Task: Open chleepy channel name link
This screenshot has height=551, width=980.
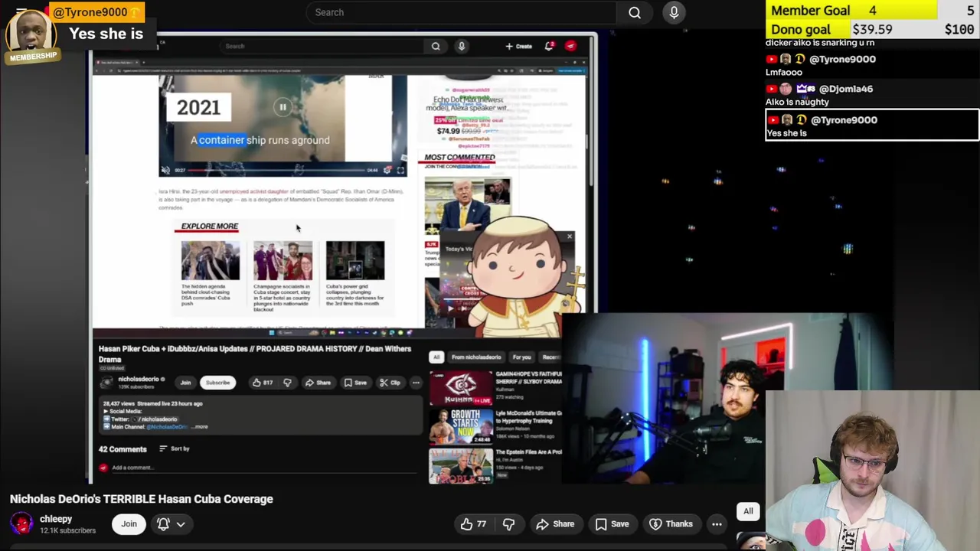Action: (x=56, y=519)
